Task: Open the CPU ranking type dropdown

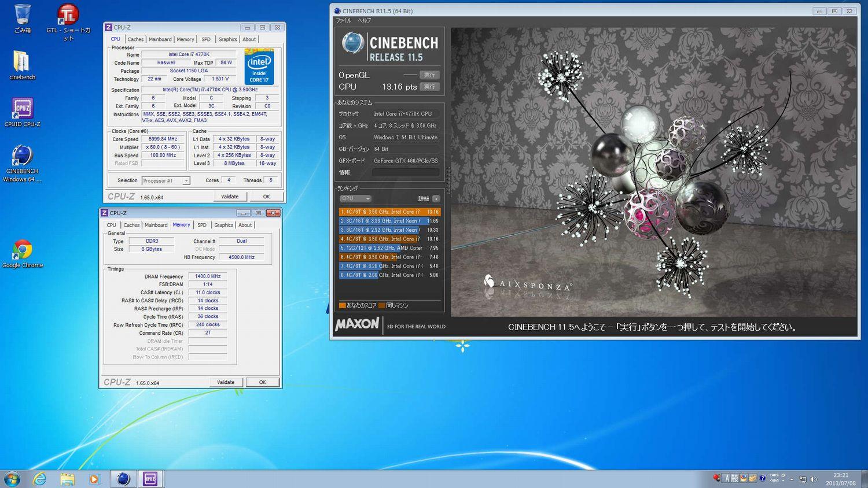Action: click(x=355, y=198)
